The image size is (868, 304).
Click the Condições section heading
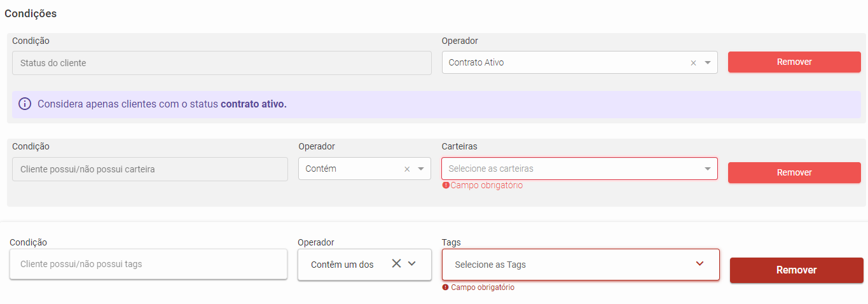(x=31, y=13)
